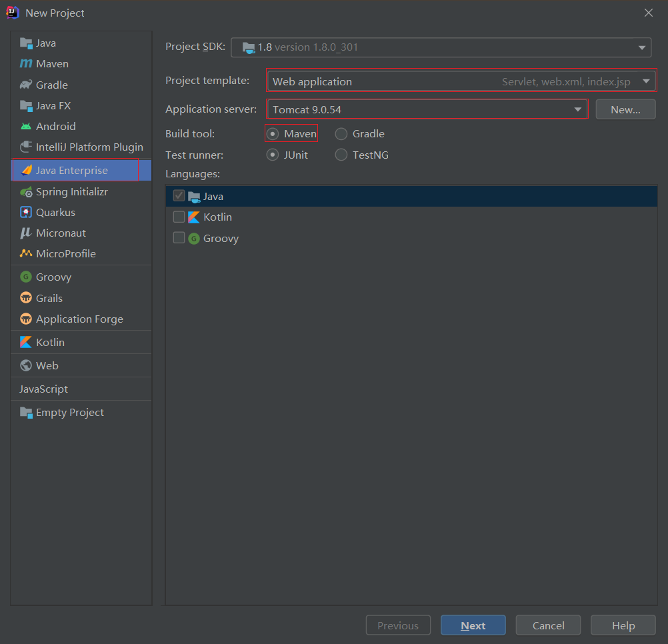668x644 pixels.
Task: Pick the Spring Initializr icon
Action: 26,192
